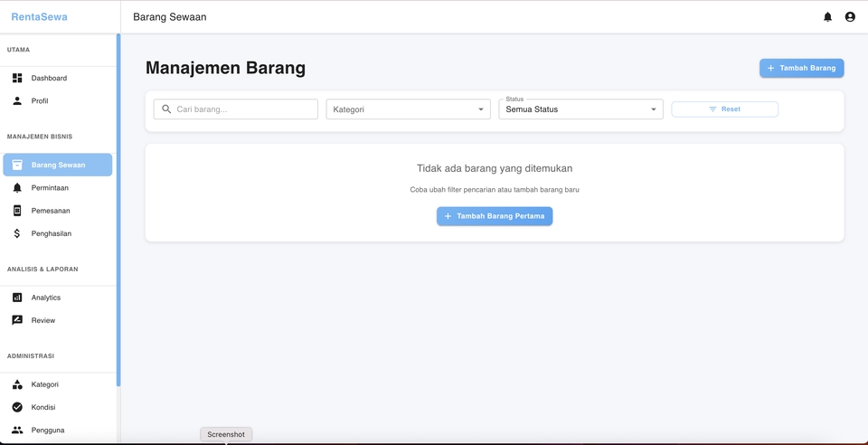
Task: Click the RentaSewa logo link
Action: tap(39, 17)
